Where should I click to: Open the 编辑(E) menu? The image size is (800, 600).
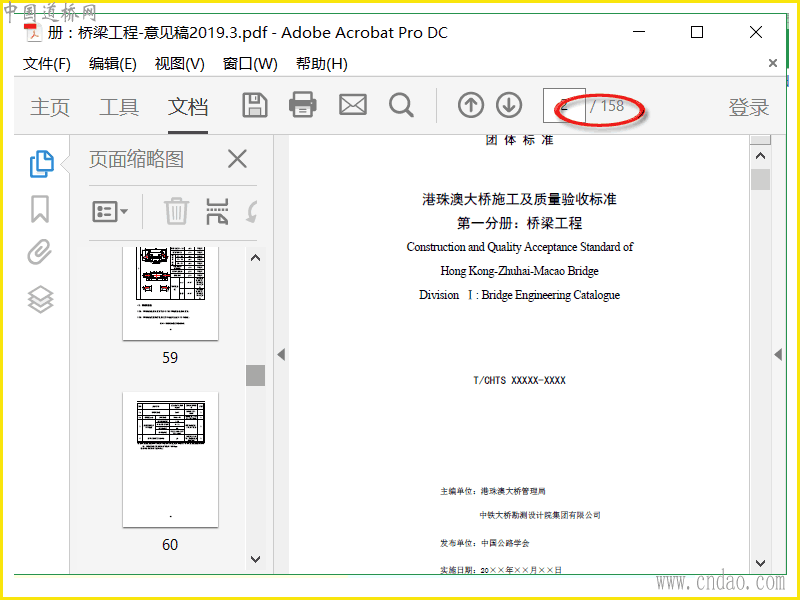[x=113, y=64]
